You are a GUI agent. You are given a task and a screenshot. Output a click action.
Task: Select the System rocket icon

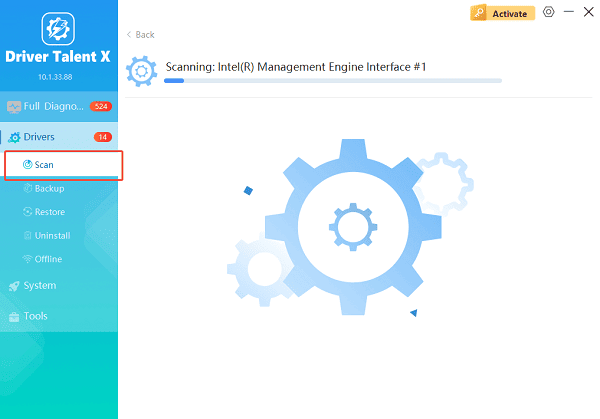(14, 286)
